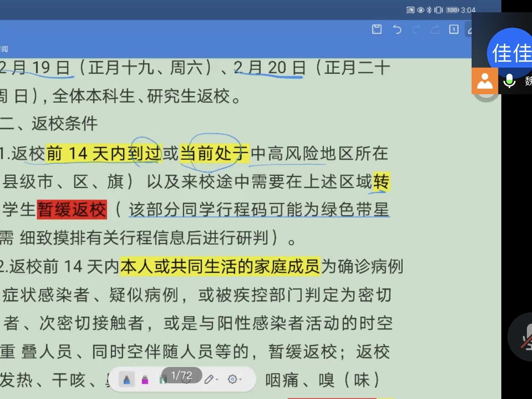
Task: Select the blue pen tool
Action: point(127,379)
